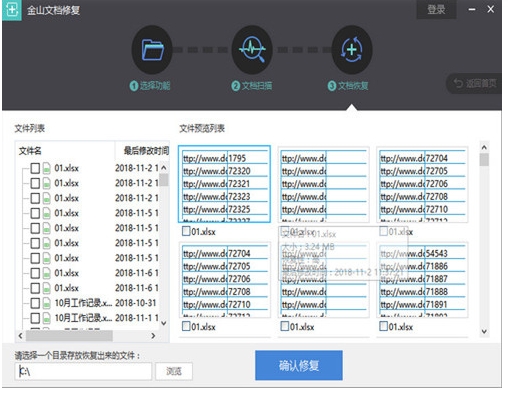508x393 pixels.
Task: Click the tooltip line reading 大小：3.24 MB
Action: 308,247
